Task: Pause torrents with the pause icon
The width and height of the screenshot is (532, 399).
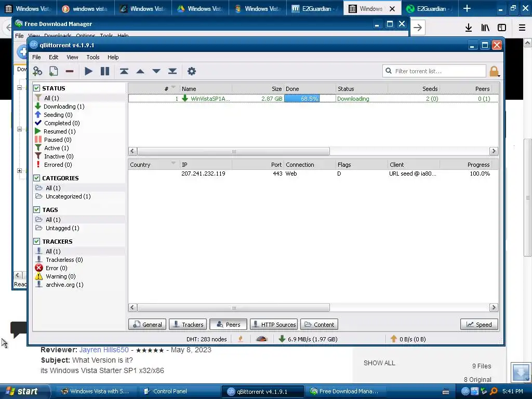Action: pos(105,71)
